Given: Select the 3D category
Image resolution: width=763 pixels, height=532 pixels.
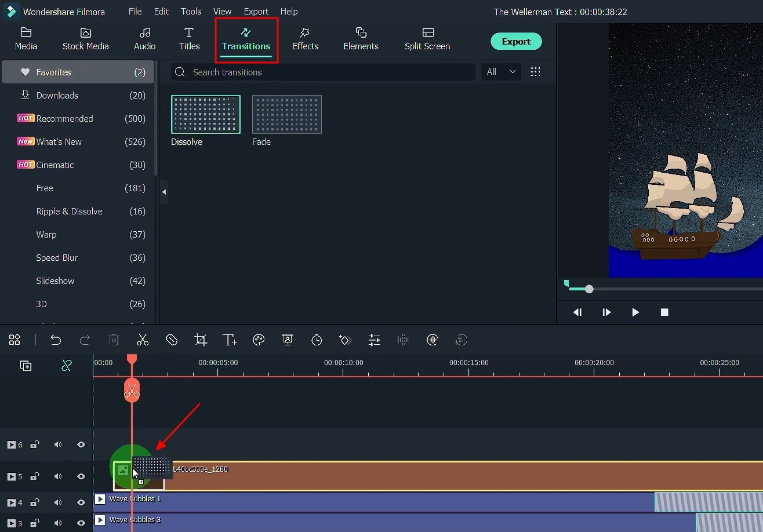Looking at the screenshot, I should click(x=78, y=304).
